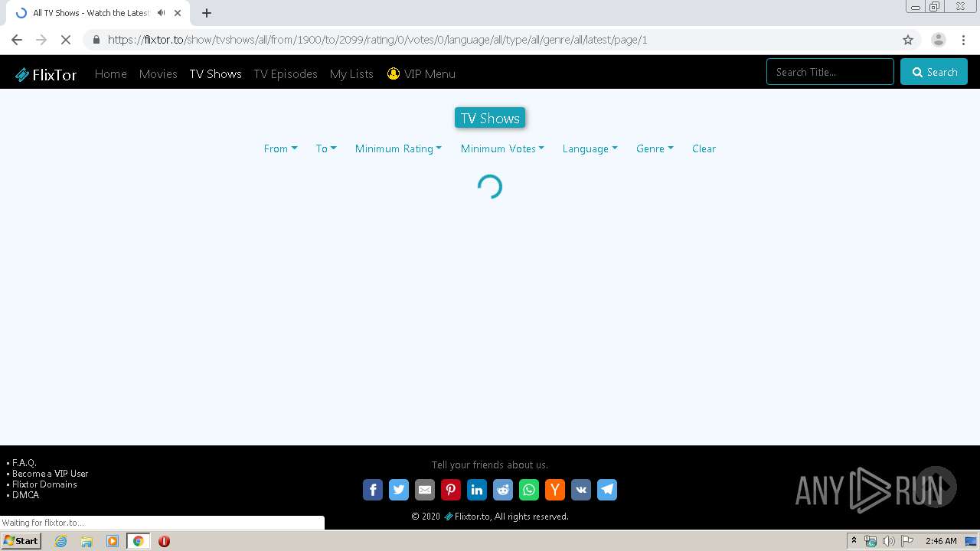Share on Twitter icon
The image size is (980, 551).
[x=399, y=490]
